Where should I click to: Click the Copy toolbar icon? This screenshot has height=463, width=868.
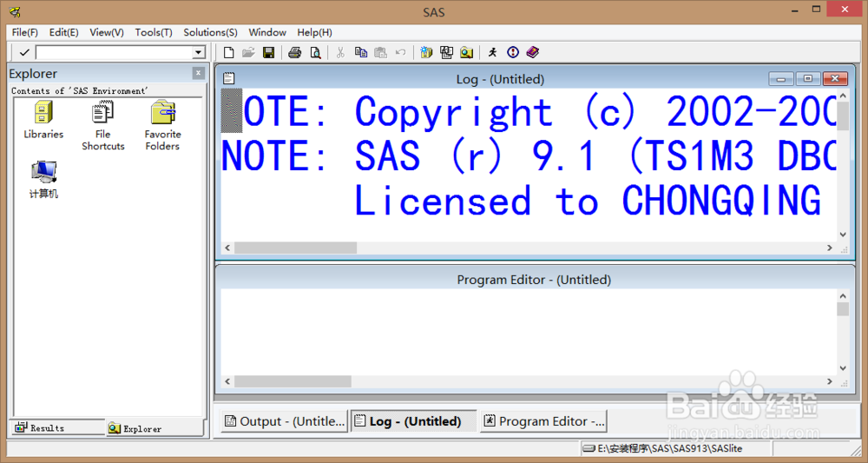tap(361, 53)
